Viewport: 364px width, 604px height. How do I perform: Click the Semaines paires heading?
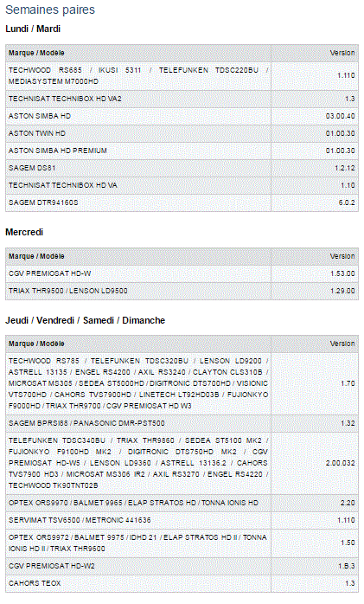[50, 10]
